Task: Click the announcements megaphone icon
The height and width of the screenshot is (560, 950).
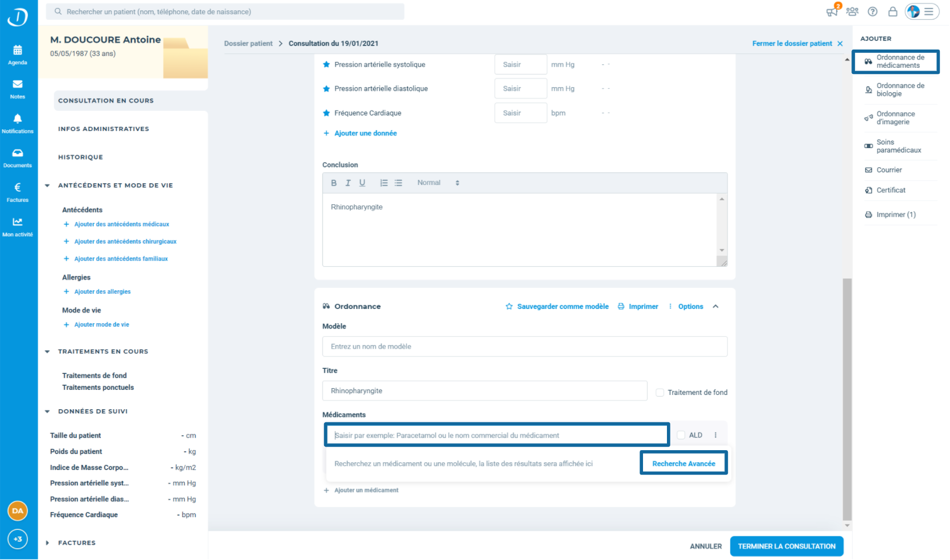Action: [x=832, y=12]
